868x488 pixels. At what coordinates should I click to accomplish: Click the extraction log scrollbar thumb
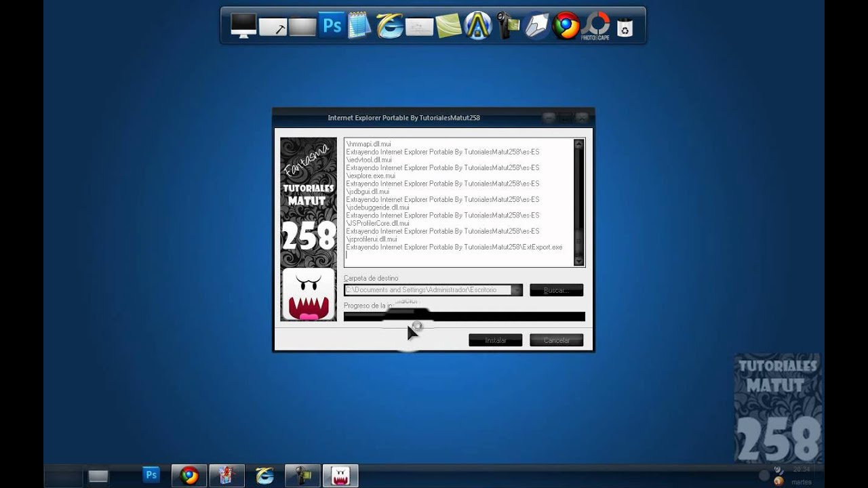[x=578, y=243]
